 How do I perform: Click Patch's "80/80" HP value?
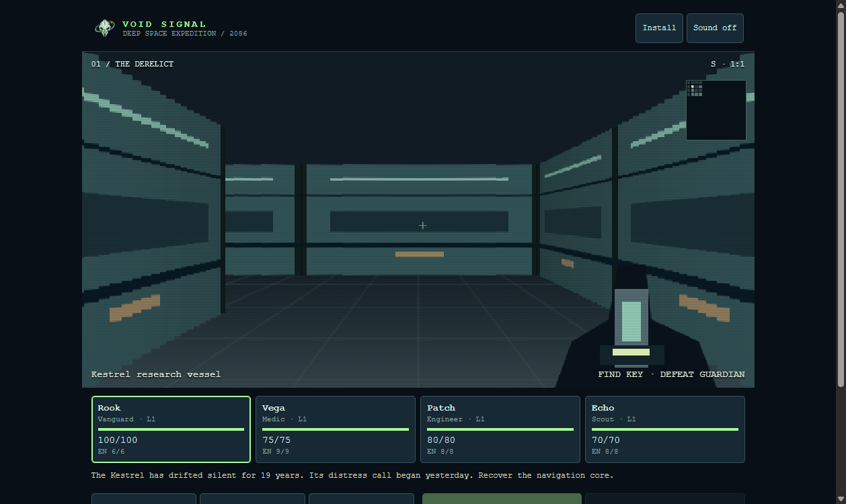click(x=441, y=440)
